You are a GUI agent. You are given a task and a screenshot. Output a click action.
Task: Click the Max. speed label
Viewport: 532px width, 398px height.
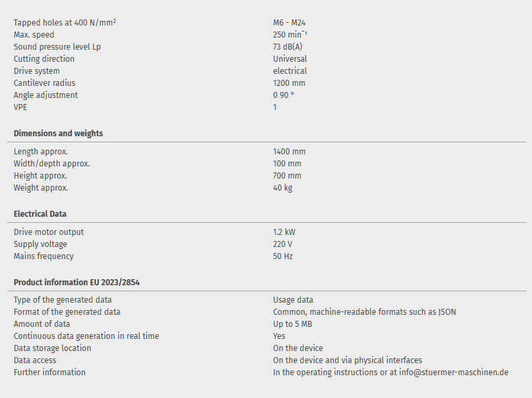pos(34,35)
